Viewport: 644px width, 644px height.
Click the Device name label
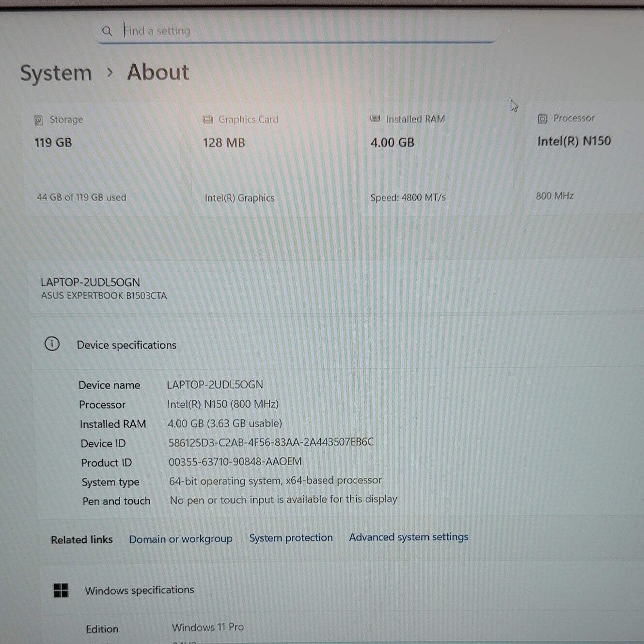click(x=110, y=385)
